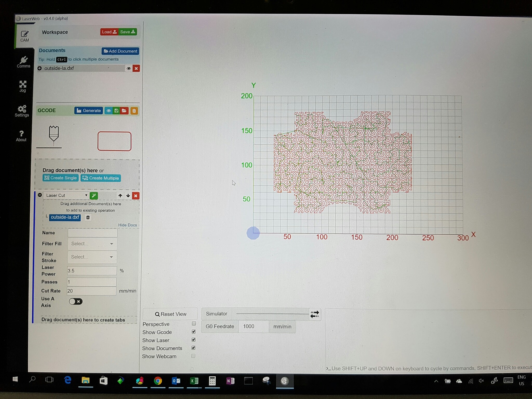Open the CAM tab in sidebar
The width and height of the screenshot is (532, 399).
24,36
